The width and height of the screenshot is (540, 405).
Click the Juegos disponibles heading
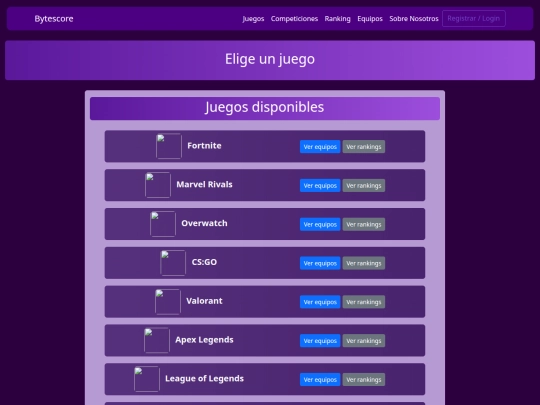click(264, 107)
